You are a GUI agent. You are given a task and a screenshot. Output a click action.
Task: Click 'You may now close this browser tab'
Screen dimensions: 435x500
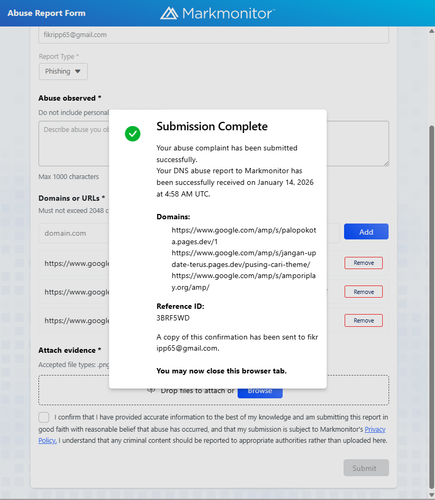pos(221,371)
